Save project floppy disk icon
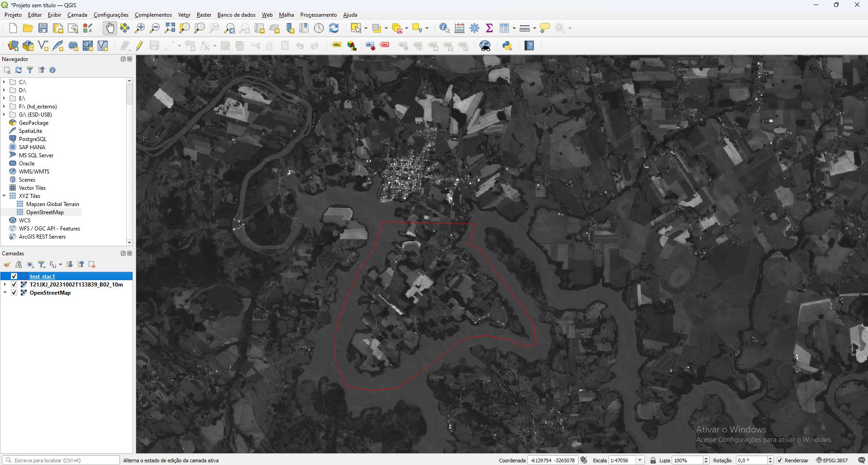 [x=43, y=28]
